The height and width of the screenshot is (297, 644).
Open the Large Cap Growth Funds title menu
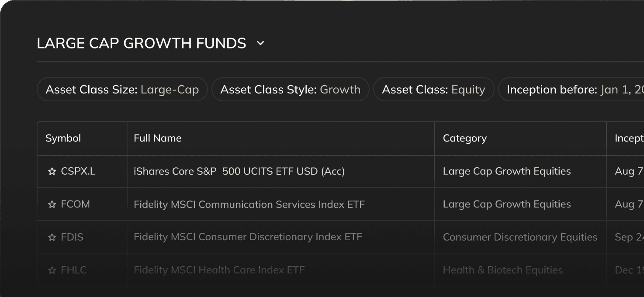point(142,43)
